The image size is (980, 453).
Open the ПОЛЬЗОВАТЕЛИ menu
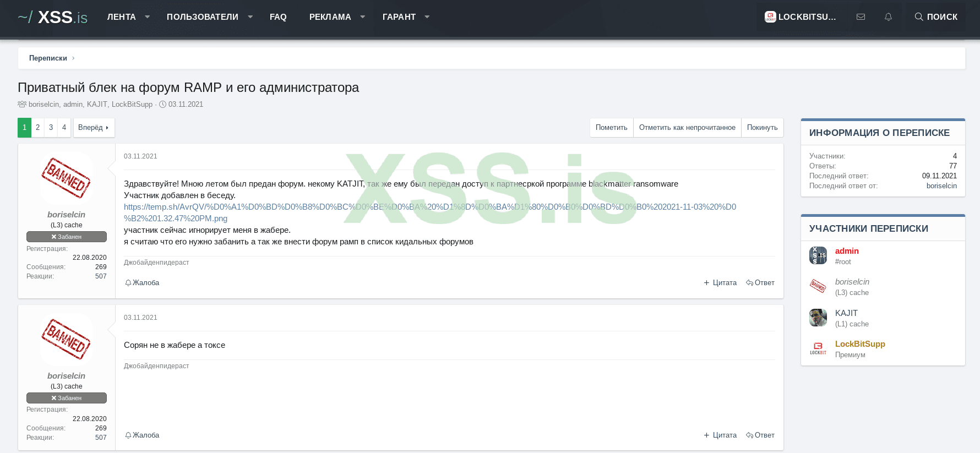pyautogui.click(x=203, y=17)
